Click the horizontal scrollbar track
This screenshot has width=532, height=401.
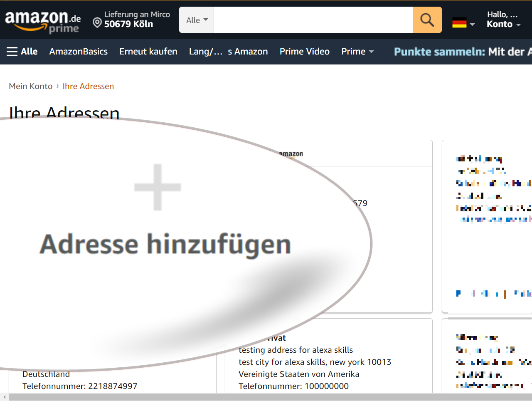(270, 397)
